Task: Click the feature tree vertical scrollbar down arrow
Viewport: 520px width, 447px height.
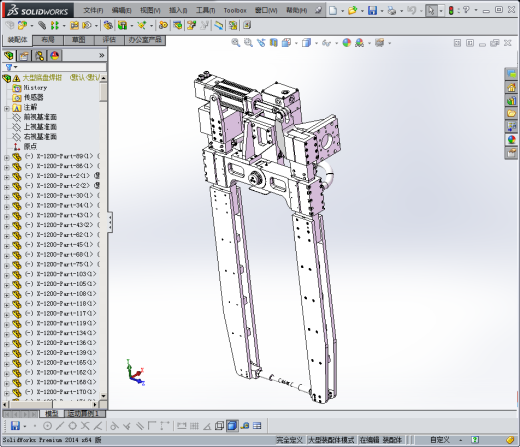Action: click(x=103, y=396)
